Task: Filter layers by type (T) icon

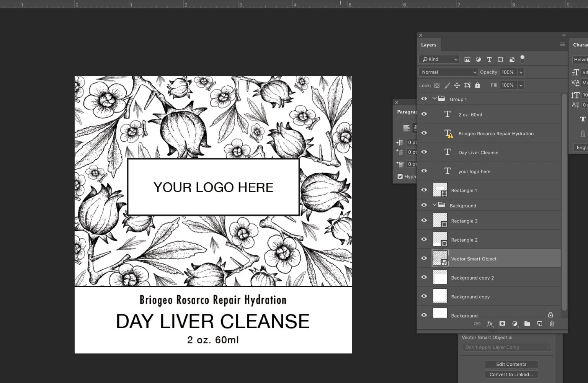Action: [489, 59]
